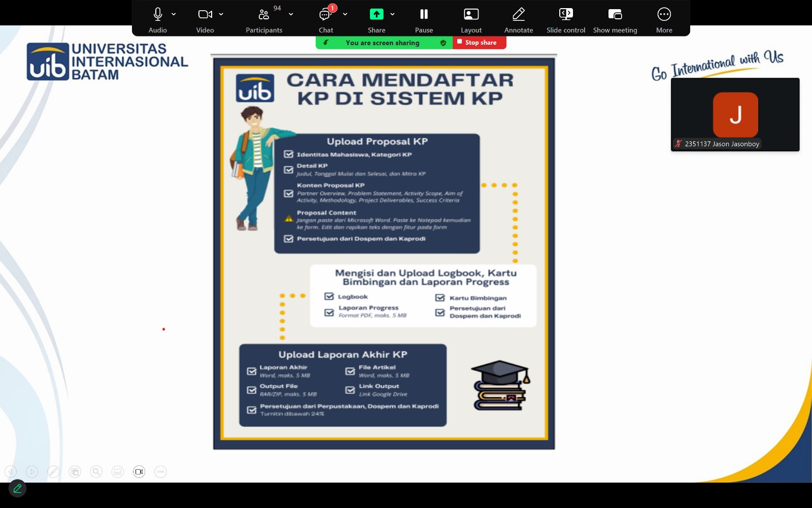Select Jason Jasonboy participant video tile
The width and height of the screenshot is (812, 508).
(735, 114)
